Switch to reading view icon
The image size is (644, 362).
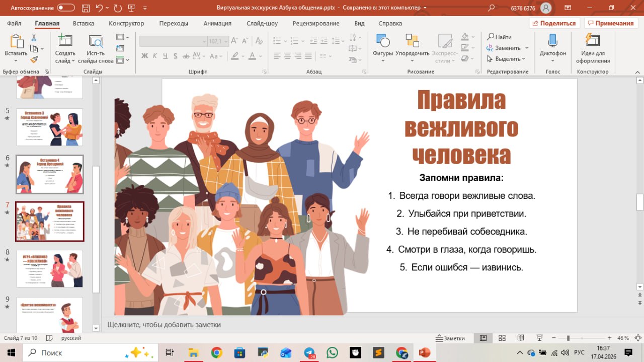click(x=521, y=338)
